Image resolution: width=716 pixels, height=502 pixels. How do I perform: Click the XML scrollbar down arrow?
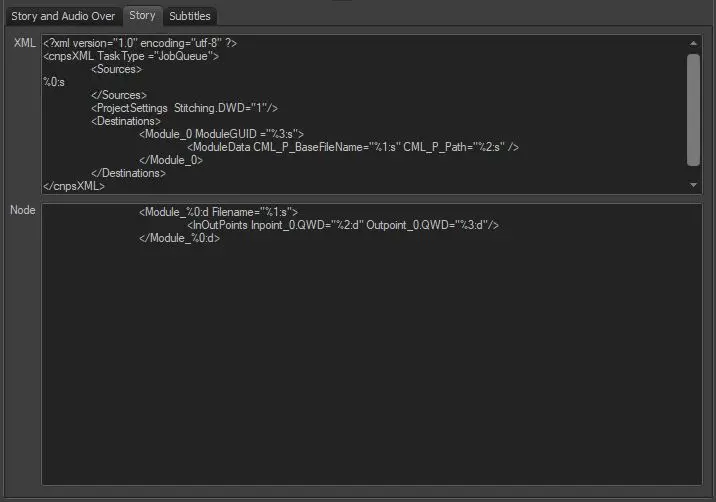694,185
